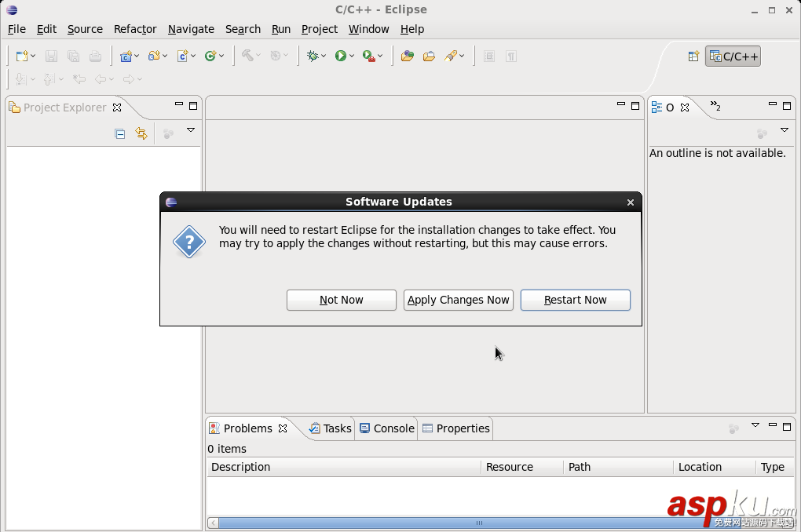
Task: Switch to the Tasks tab
Action: tap(331, 428)
